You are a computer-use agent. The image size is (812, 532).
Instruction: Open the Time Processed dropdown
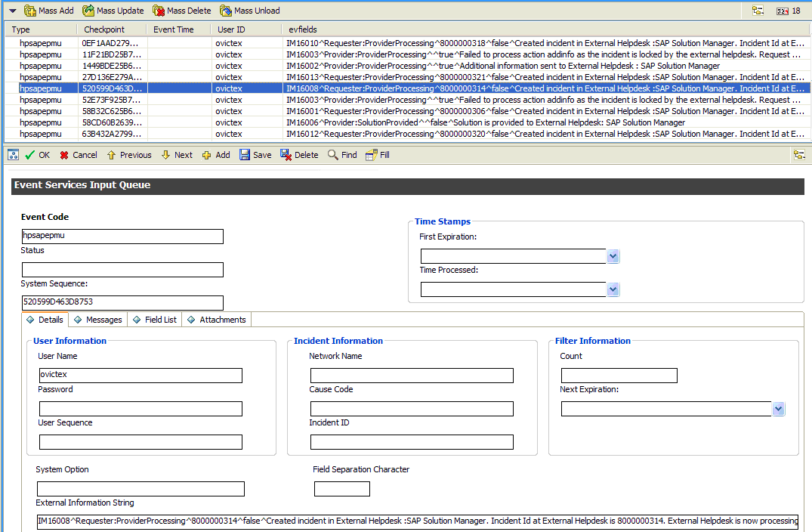coord(613,289)
